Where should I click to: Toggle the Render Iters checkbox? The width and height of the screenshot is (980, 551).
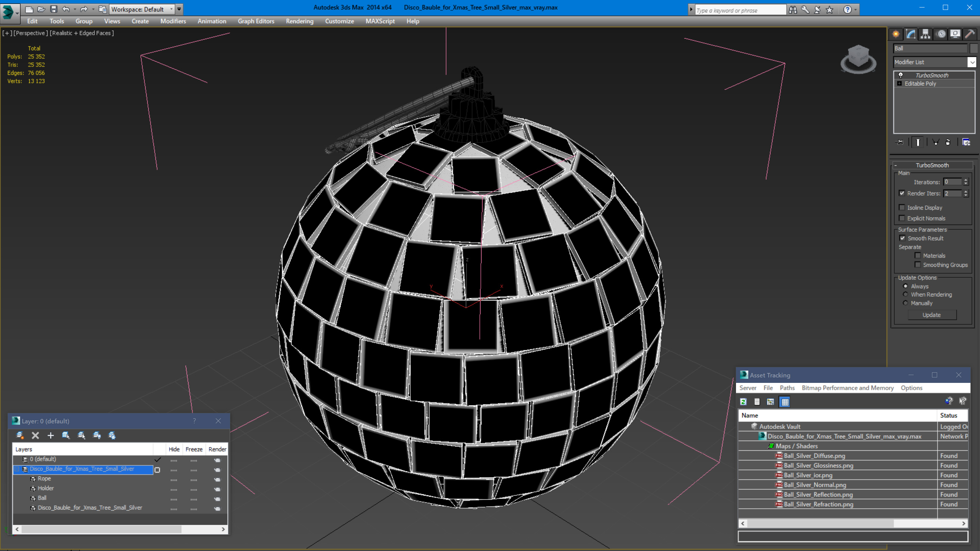(902, 193)
